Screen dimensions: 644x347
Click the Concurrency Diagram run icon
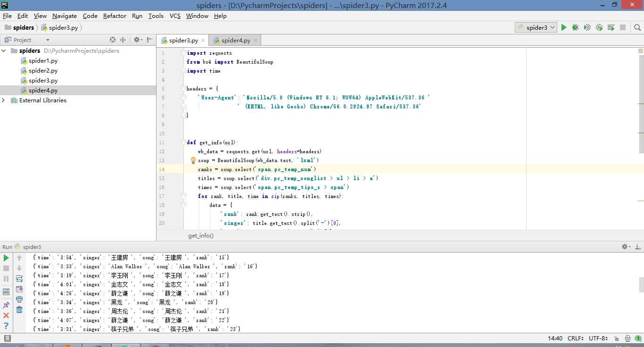(611, 28)
